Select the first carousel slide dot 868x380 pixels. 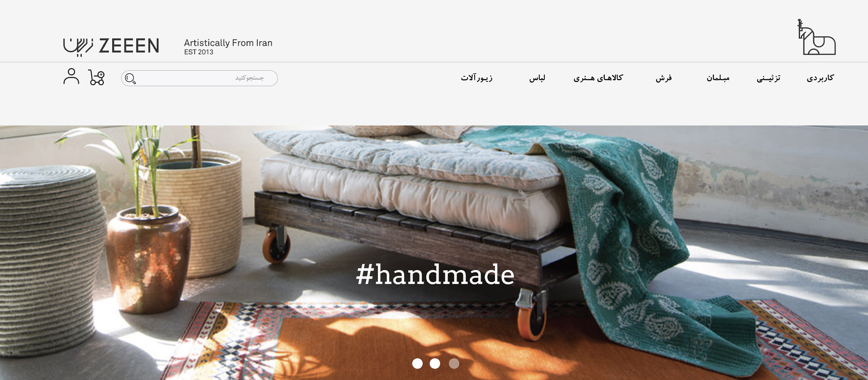(x=417, y=363)
